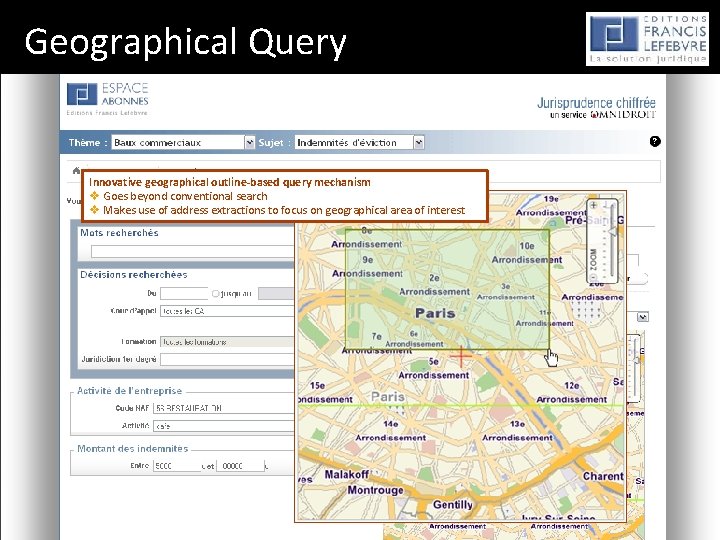Open the Sujet dropdown arrow
Viewport: 720px width, 540px height.
tap(418, 143)
